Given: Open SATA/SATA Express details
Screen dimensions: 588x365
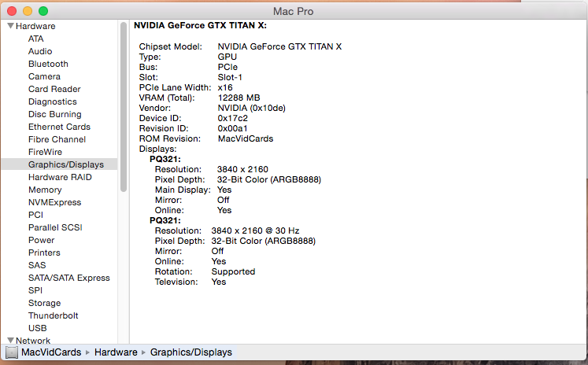Looking at the screenshot, I should pyautogui.click(x=69, y=278).
